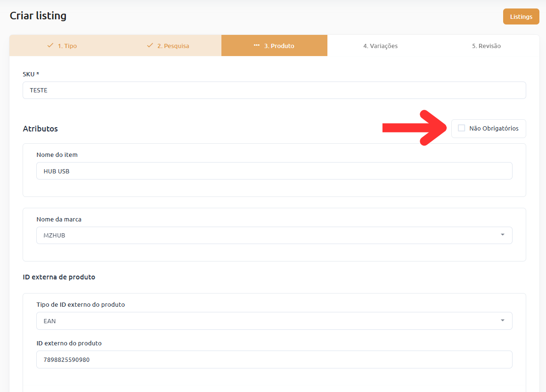Enable the Não Obrigatórios checkbox

461,128
